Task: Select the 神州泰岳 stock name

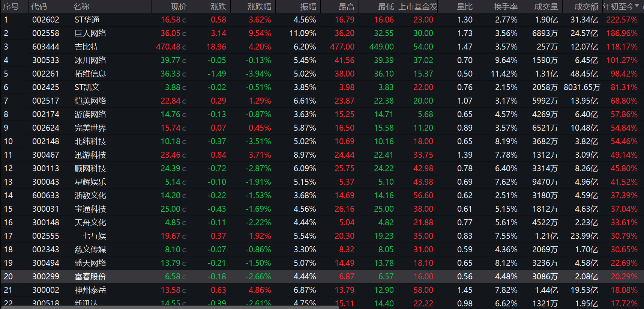Action: click(x=90, y=290)
